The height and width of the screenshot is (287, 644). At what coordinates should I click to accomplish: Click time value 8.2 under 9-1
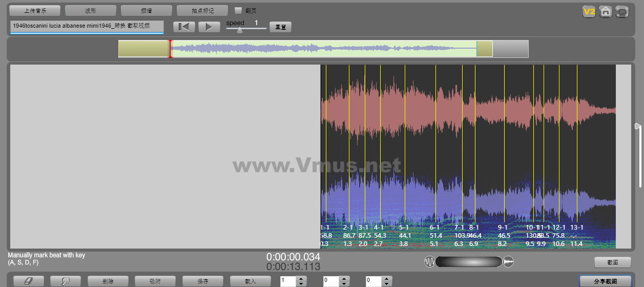(503, 244)
